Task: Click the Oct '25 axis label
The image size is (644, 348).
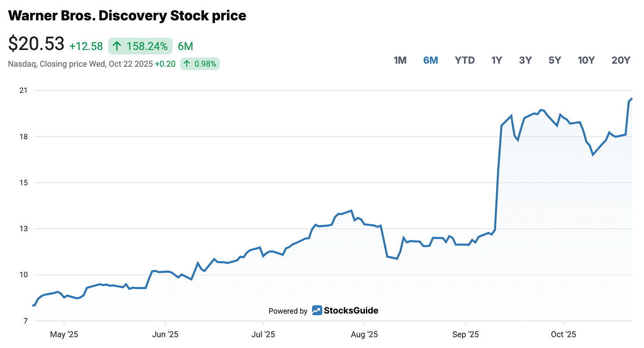Action: (563, 335)
